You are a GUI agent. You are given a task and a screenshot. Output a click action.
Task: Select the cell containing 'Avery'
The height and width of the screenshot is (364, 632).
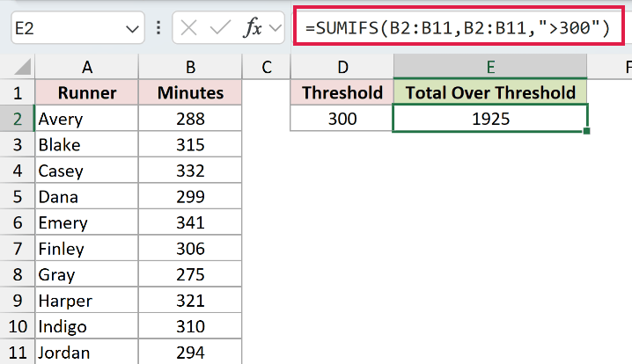pyautogui.click(x=87, y=119)
